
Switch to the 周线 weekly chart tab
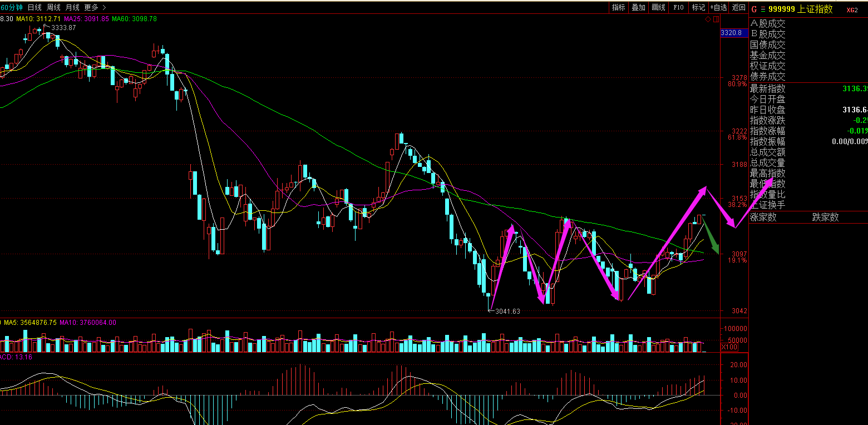(53, 7)
